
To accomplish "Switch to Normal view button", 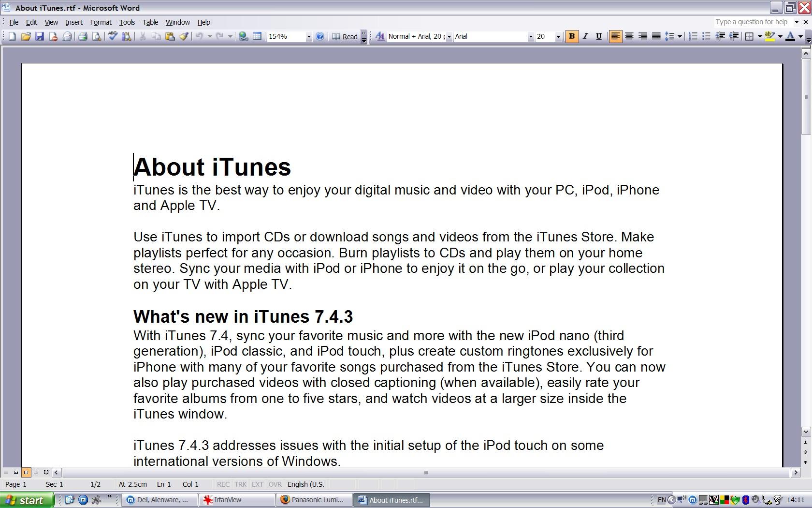I will (6, 473).
